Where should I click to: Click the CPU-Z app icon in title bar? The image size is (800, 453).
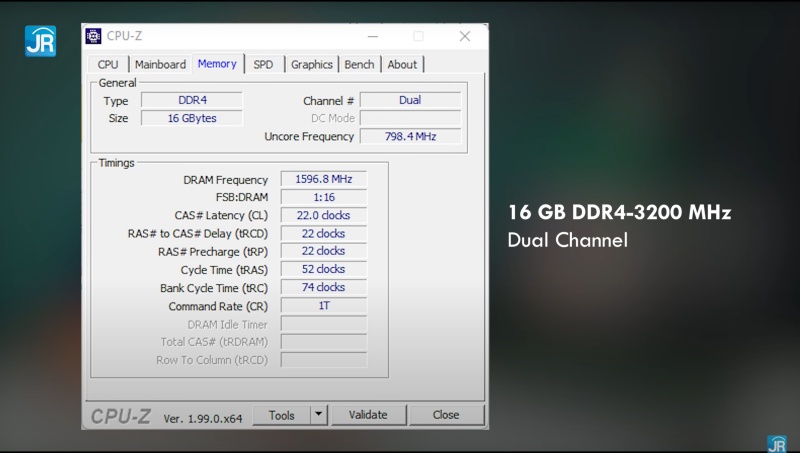pyautogui.click(x=93, y=36)
